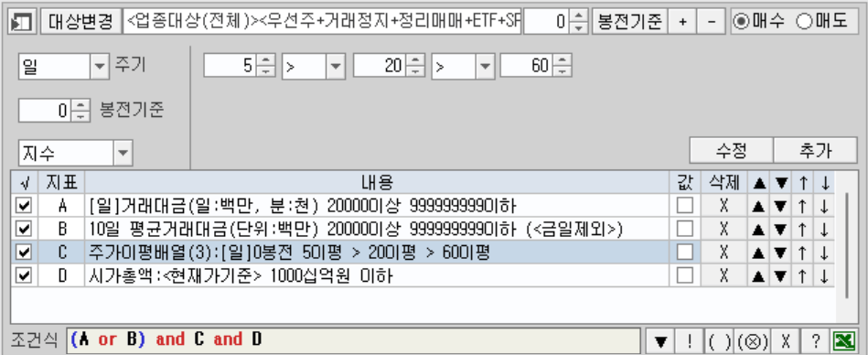This screenshot has height=355, width=868.
Task: Click the filled up triangle in row C
Action: tap(758, 253)
